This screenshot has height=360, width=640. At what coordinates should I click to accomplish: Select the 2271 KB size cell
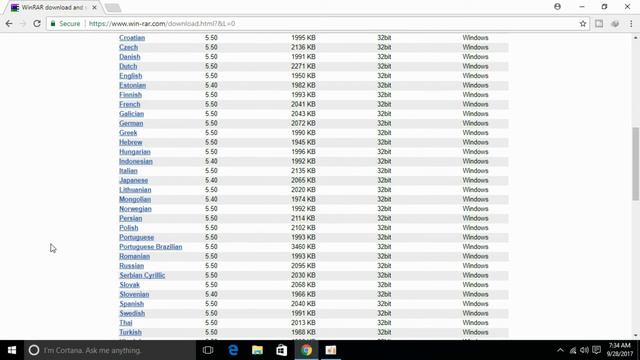click(303, 66)
